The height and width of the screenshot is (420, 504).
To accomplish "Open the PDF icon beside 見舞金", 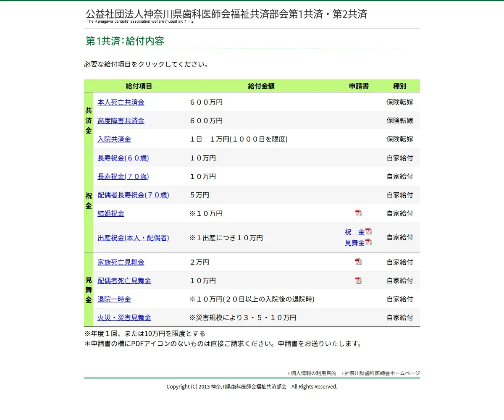I will pos(368,242).
